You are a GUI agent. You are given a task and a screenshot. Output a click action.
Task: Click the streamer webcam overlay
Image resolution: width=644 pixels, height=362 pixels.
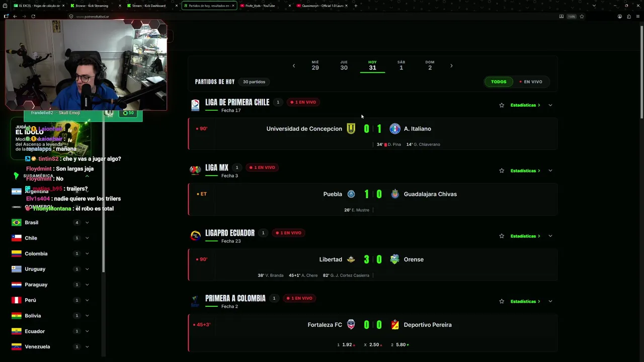pyautogui.click(x=86, y=65)
